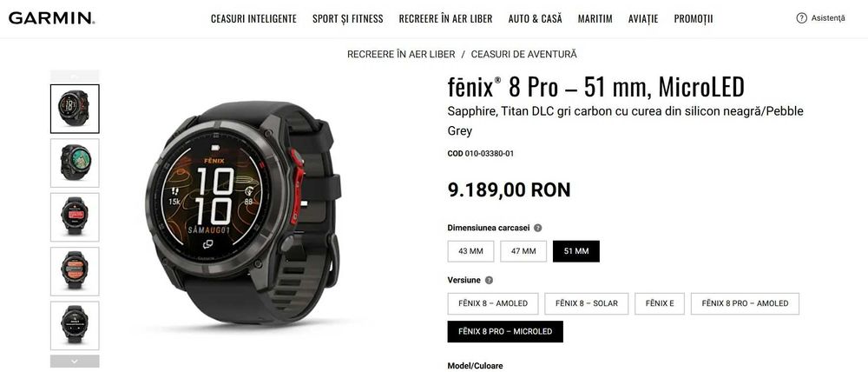View second thumbnail with map watch face
This screenshot has height=372, width=868.
[75, 163]
